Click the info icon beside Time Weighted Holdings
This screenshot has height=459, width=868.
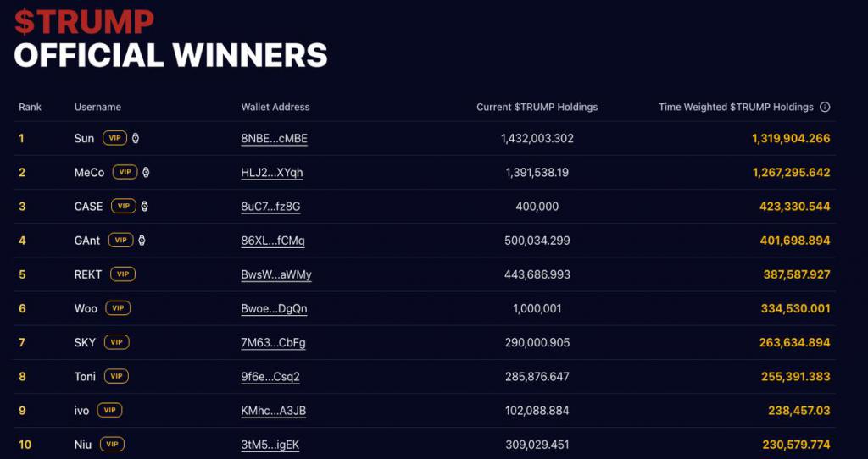[x=825, y=108]
